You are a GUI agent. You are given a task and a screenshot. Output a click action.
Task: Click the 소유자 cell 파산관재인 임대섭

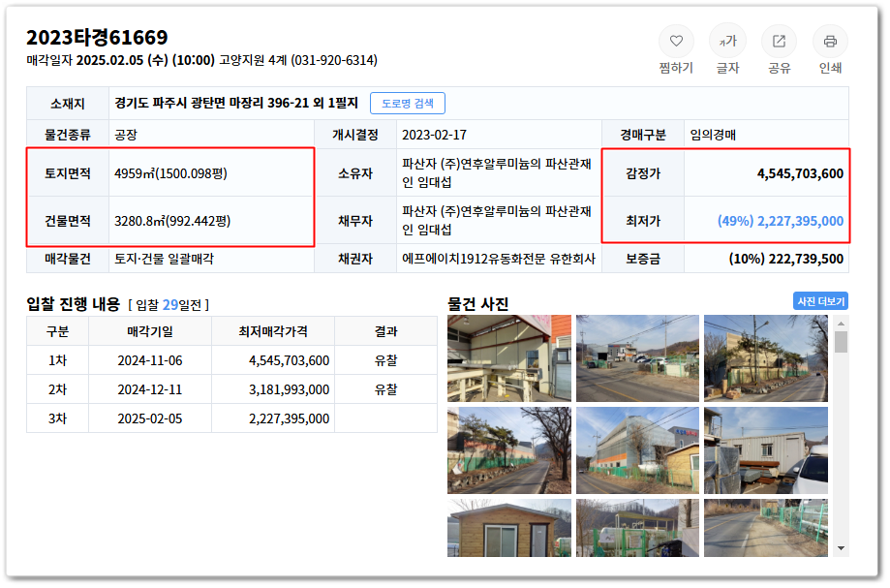[497, 173]
